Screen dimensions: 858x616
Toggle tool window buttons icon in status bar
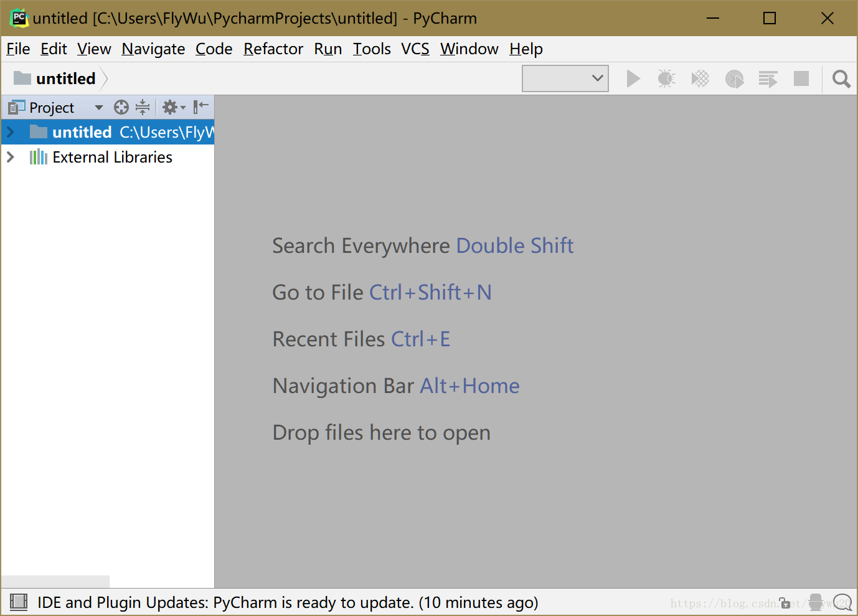coord(19,602)
